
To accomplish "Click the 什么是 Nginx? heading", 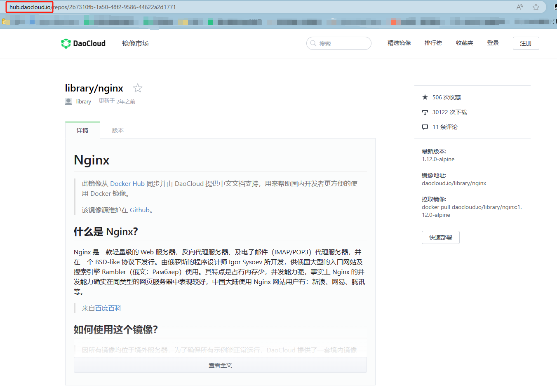I will click(106, 232).
